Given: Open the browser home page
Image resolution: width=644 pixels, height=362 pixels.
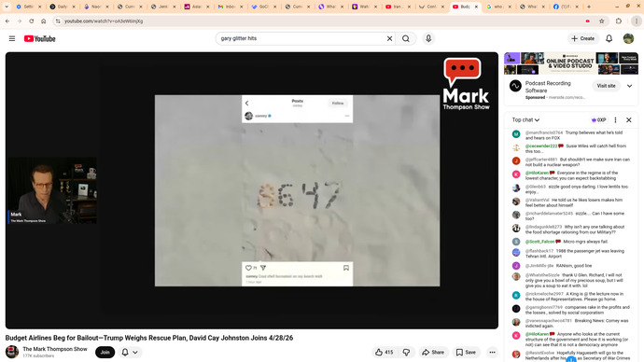Looking at the screenshot, I should click(43, 21).
